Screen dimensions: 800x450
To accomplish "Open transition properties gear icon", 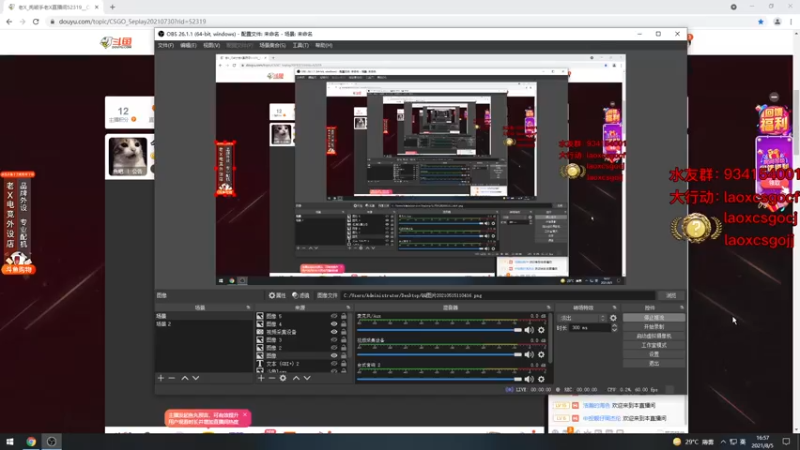I will pyautogui.click(x=613, y=318).
